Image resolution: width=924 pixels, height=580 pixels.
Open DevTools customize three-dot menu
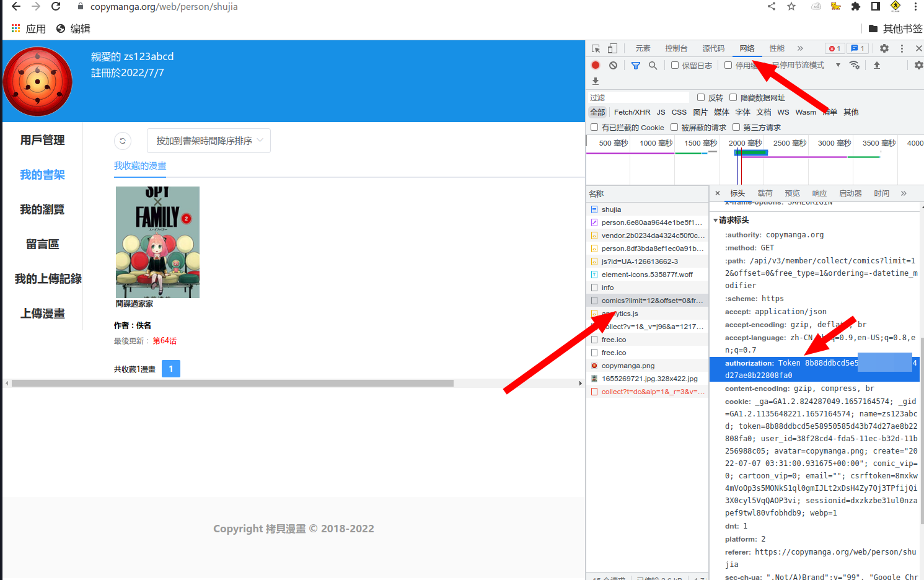[x=902, y=48]
